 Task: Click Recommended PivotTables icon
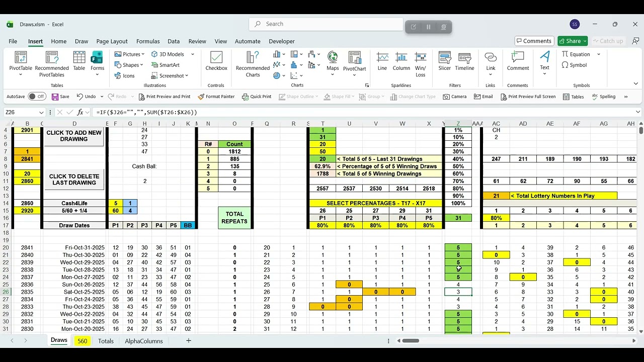52,64
